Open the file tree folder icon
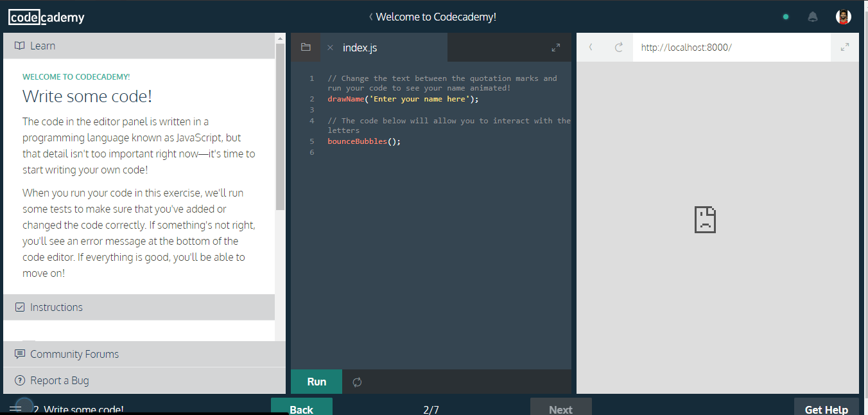Screen dimensions: 868x415 click(x=306, y=47)
